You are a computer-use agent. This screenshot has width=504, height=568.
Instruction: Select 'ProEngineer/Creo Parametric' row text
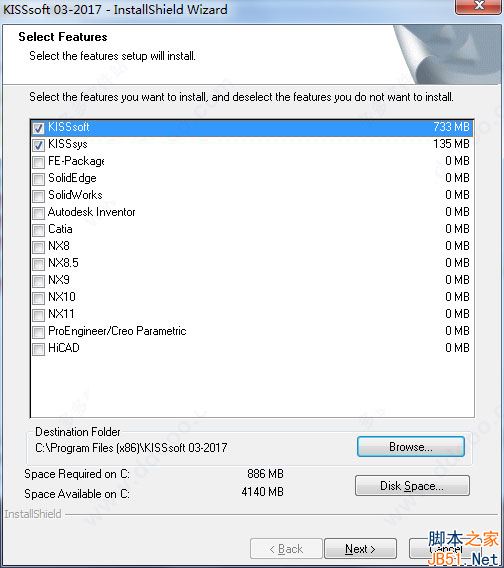click(x=117, y=331)
